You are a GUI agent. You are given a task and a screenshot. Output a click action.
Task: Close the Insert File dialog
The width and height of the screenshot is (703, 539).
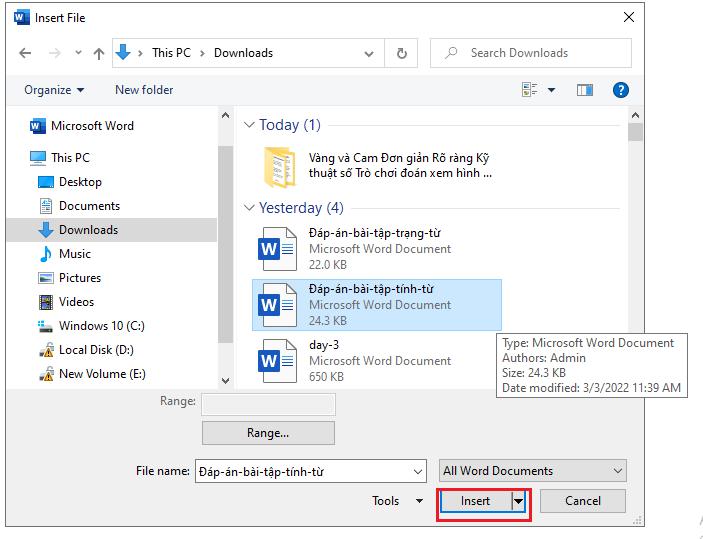click(629, 17)
